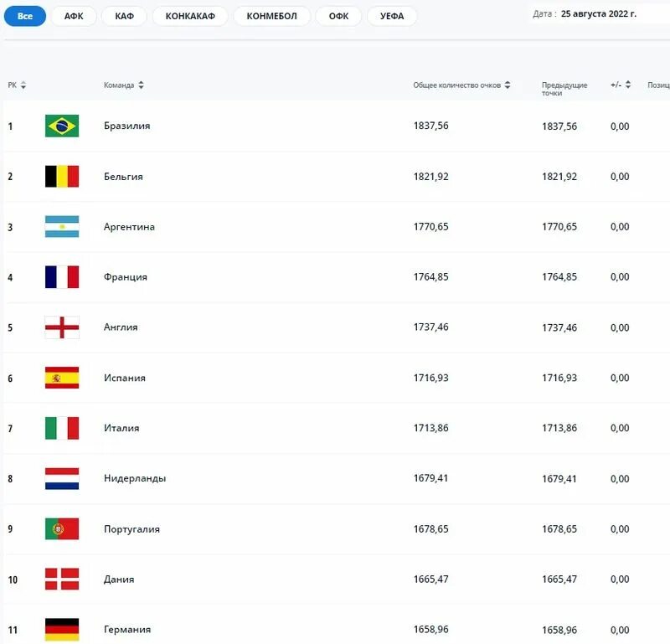The image size is (670, 644).
Task: Select the КОНКАКАФ filter tab
Action: (x=190, y=16)
